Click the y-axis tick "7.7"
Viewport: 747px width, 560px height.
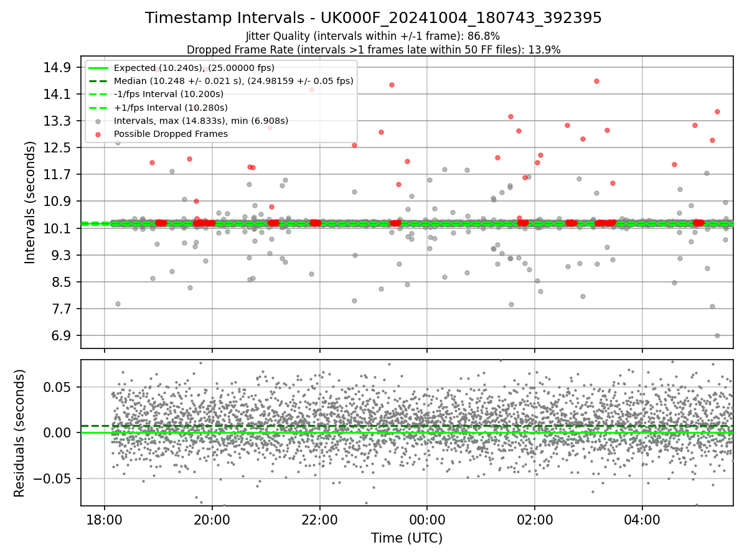[x=62, y=309]
